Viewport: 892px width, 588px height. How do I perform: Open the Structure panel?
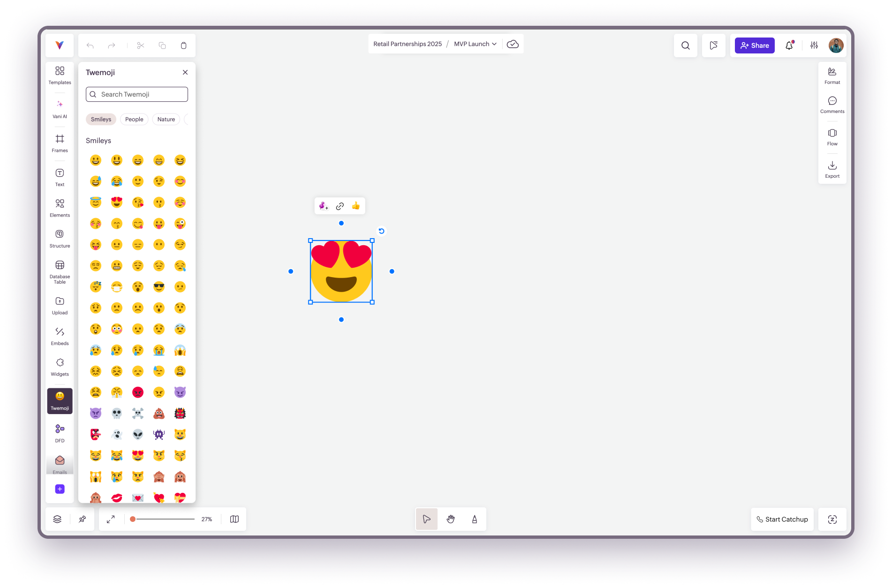click(60, 239)
